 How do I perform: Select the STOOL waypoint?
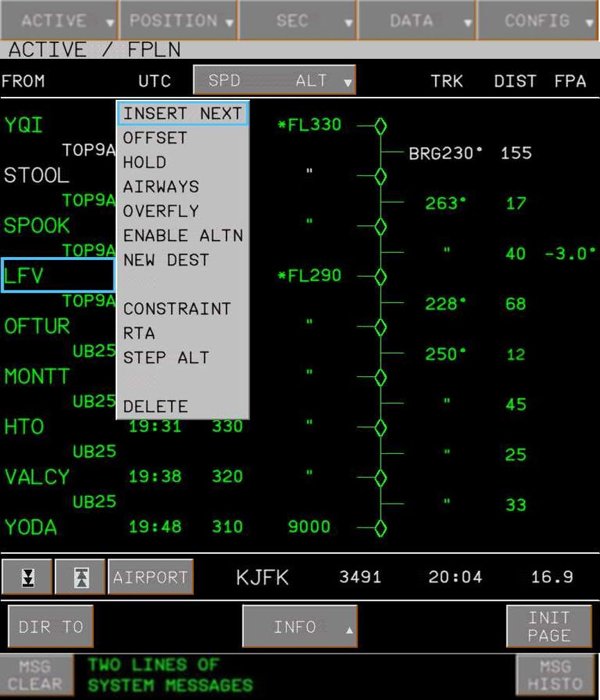click(37, 175)
